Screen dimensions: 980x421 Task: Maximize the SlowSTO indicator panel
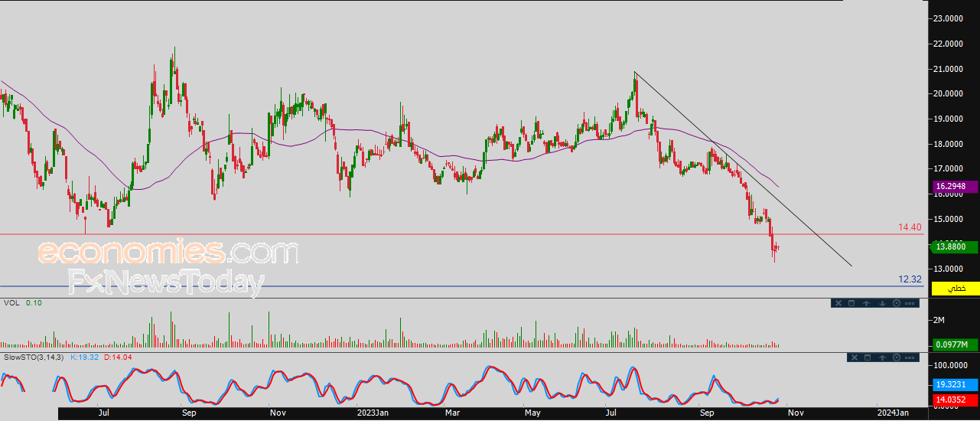point(868,357)
